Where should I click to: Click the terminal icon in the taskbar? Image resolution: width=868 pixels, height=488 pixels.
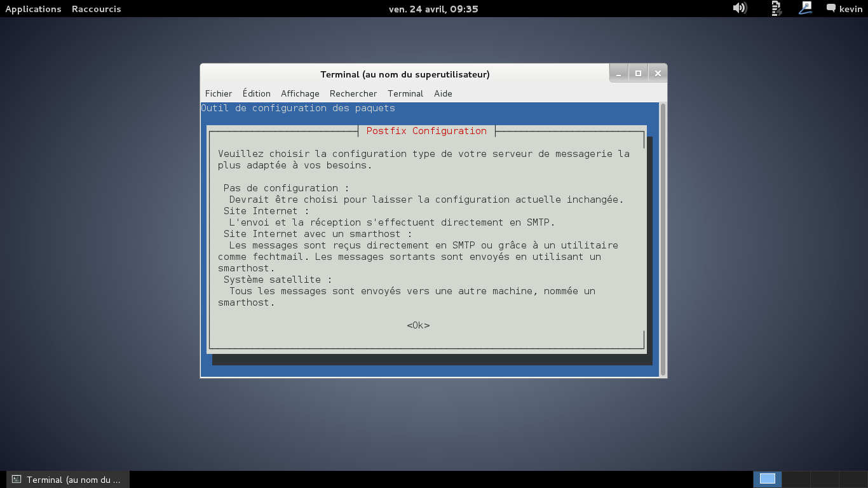[17, 480]
